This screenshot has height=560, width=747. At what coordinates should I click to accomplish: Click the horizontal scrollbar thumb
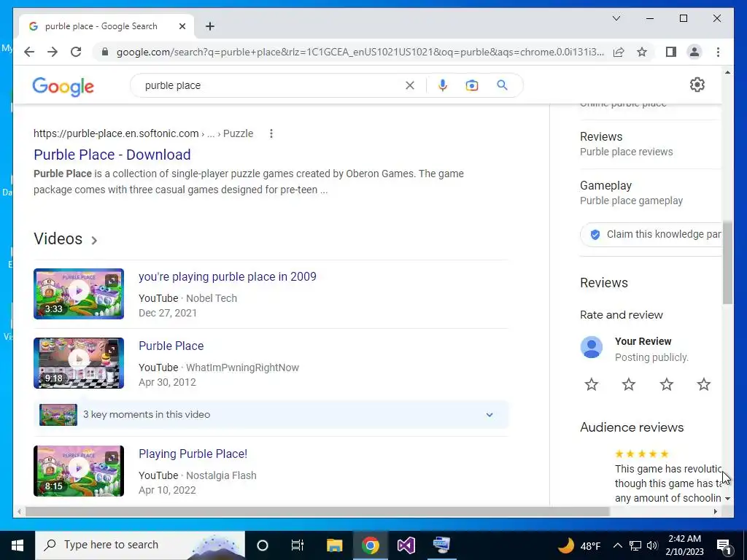tap(317, 511)
